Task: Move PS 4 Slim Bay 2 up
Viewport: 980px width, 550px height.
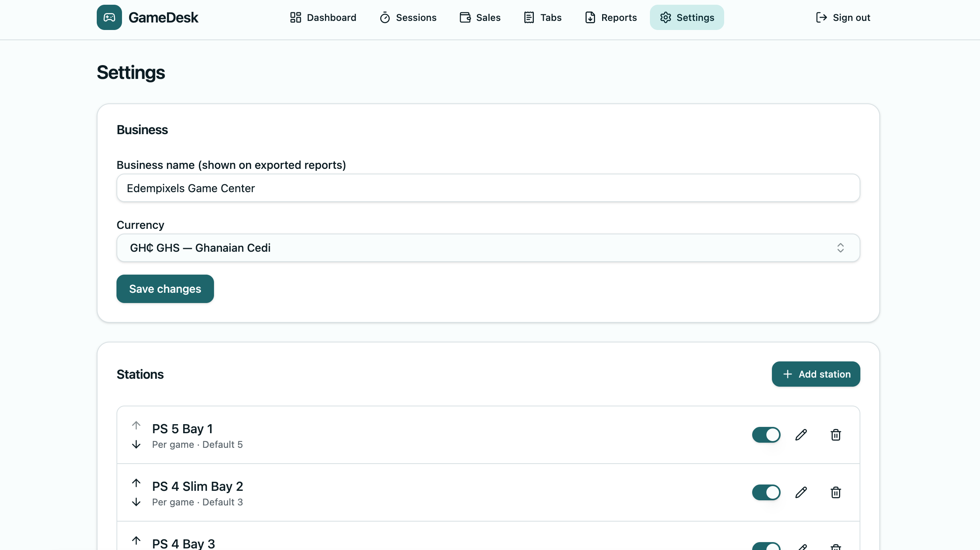Action: tap(136, 483)
